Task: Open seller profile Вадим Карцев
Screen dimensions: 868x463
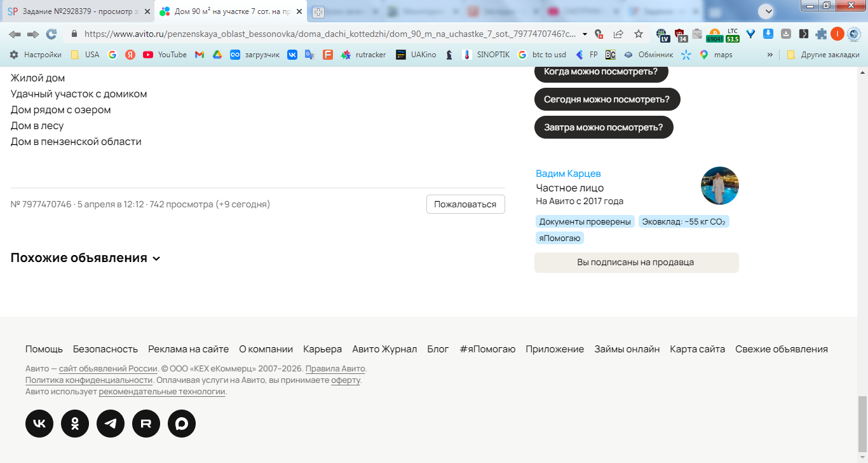Action: pos(568,174)
